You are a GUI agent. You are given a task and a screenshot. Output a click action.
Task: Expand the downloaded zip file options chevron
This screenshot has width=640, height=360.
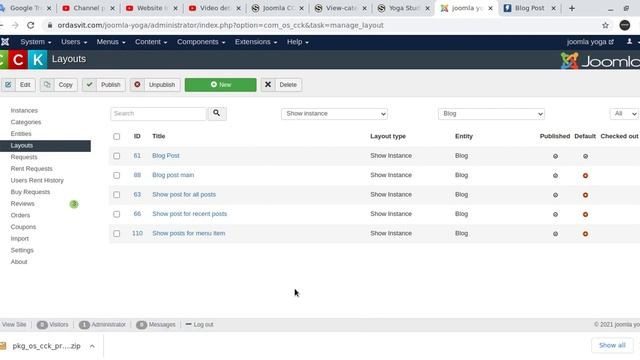coord(92,346)
